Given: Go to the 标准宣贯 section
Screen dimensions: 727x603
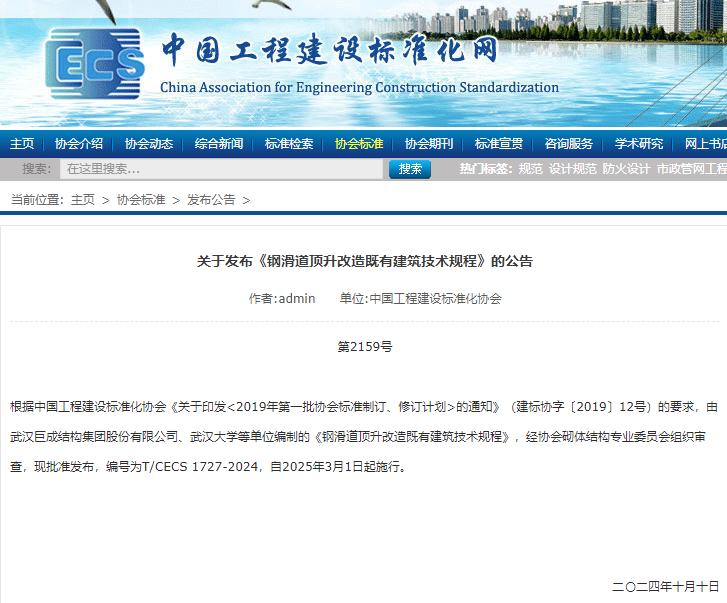Looking at the screenshot, I should point(499,144).
